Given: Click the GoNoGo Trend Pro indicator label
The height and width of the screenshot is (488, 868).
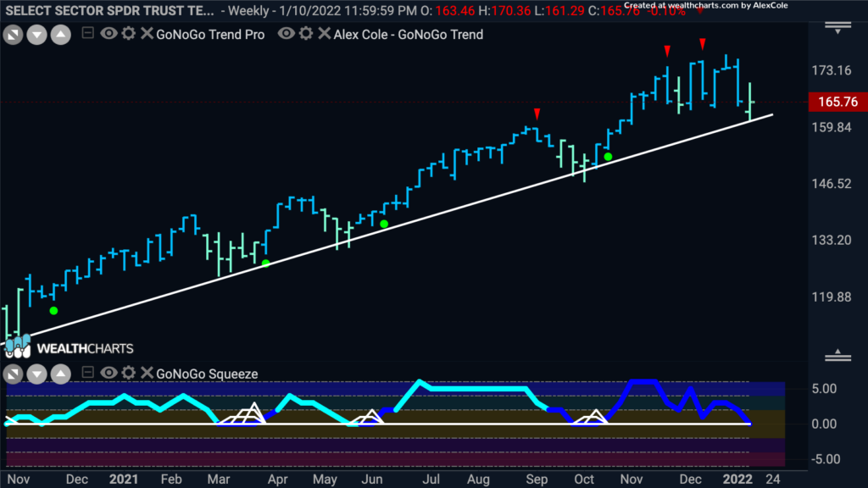Looking at the screenshot, I should [210, 35].
